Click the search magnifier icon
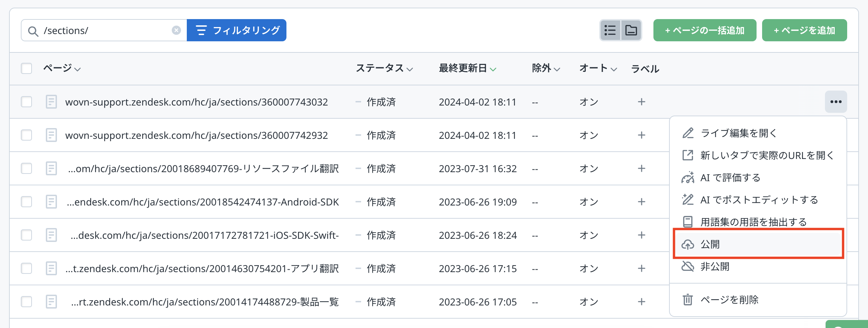This screenshot has height=328, width=868. [33, 31]
